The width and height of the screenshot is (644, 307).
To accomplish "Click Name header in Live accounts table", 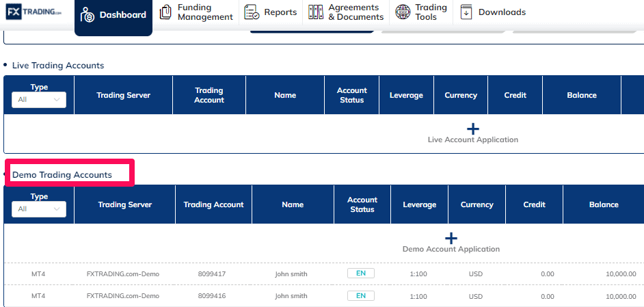I will 285,95.
